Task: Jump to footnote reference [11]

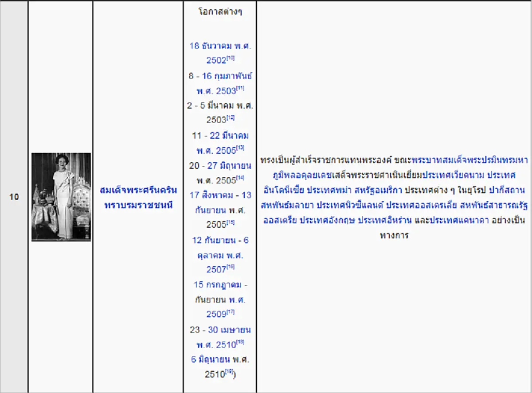Action: (241, 88)
